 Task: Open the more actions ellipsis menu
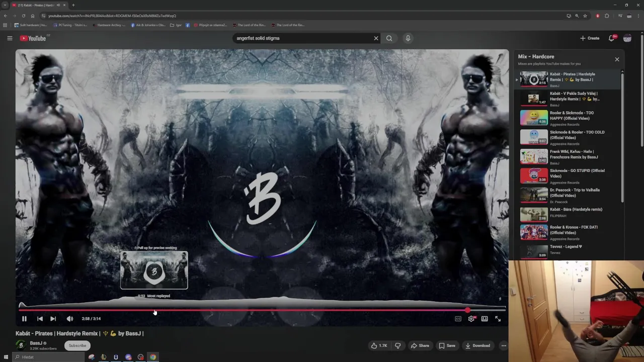pyautogui.click(x=504, y=345)
